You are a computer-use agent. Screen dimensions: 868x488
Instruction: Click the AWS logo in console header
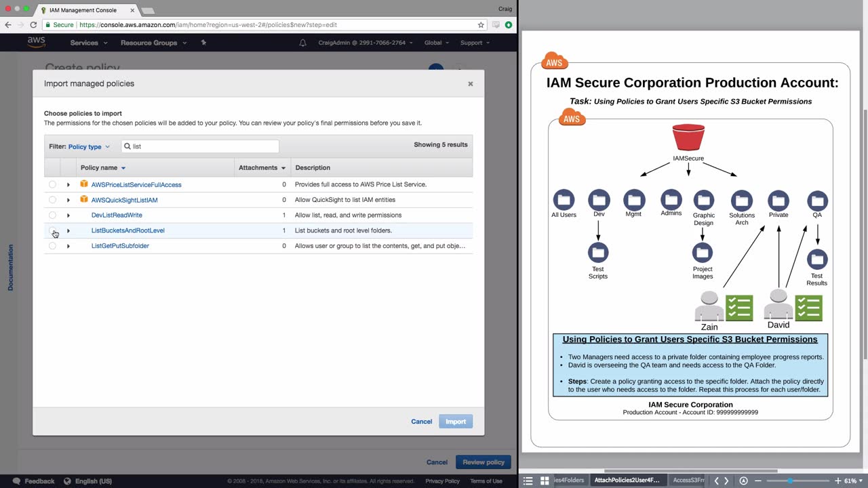pyautogui.click(x=36, y=43)
